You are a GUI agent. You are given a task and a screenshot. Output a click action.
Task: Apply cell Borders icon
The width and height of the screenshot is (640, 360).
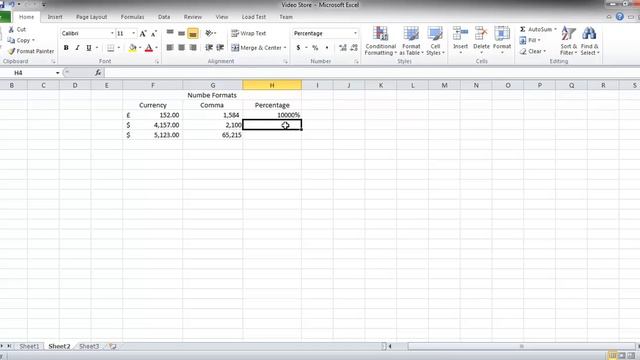[x=111, y=48]
